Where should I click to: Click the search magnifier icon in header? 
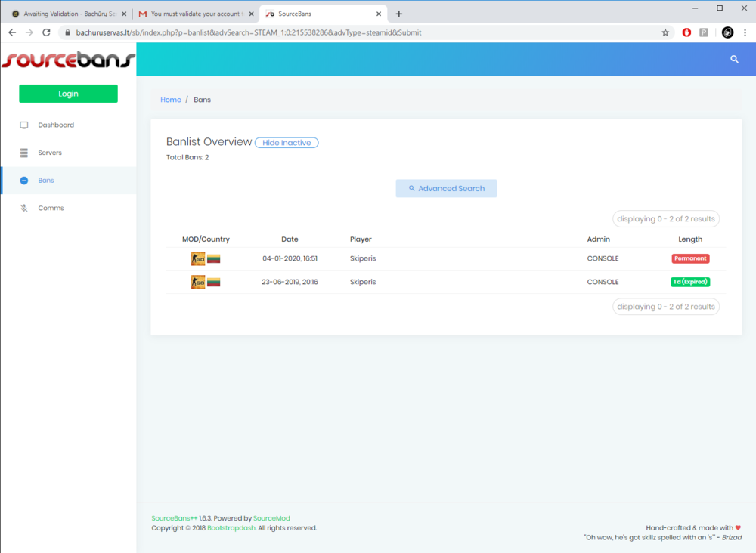coord(734,59)
